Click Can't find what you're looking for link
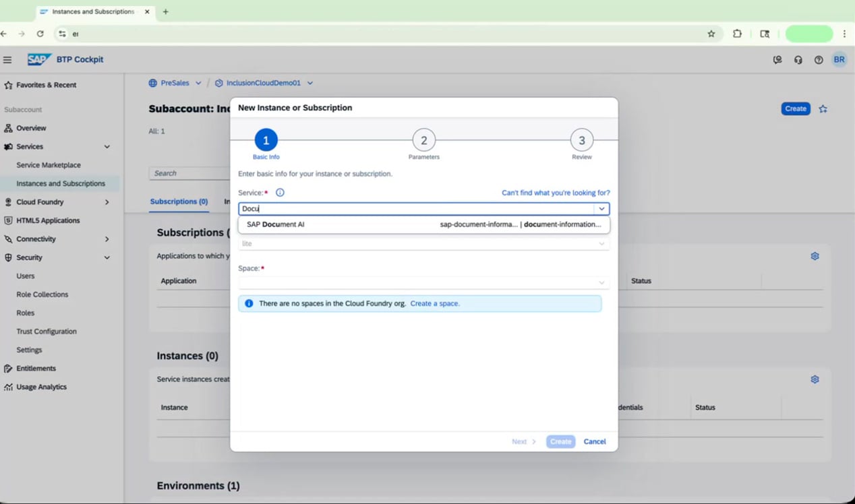855x504 pixels. [x=556, y=193]
